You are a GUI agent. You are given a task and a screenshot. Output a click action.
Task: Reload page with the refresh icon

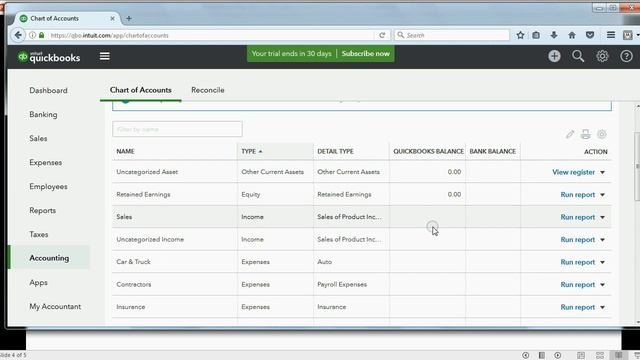point(382,35)
